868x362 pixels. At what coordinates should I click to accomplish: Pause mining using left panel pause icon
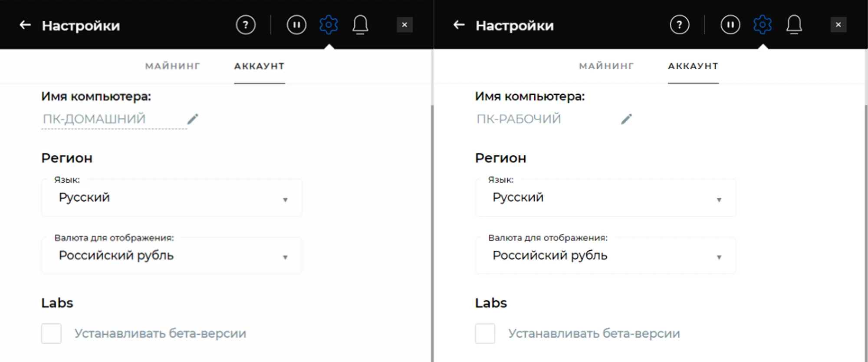(x=296, y=25)
